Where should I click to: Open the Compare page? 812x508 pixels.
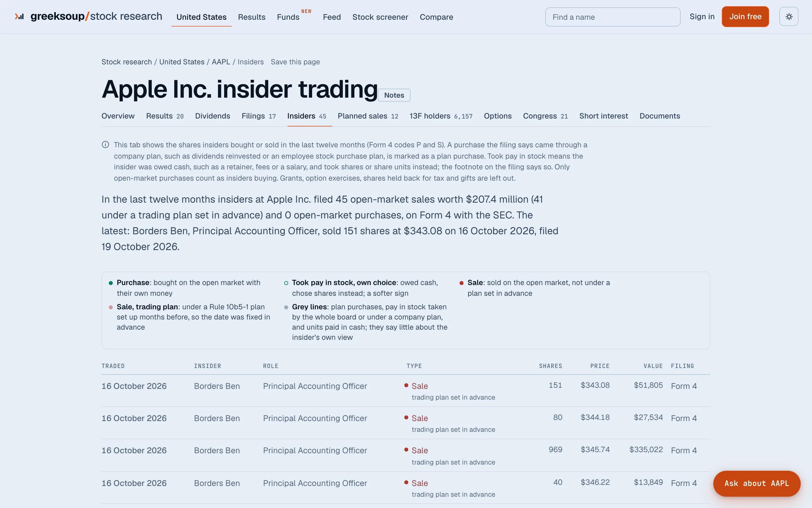436,17
